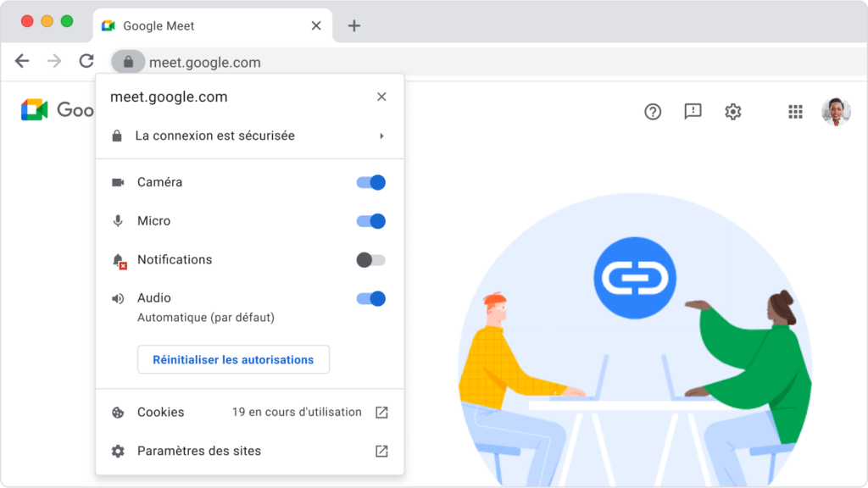
Task: Click the microphone icon next to Micro
Action: pos(118,221)
